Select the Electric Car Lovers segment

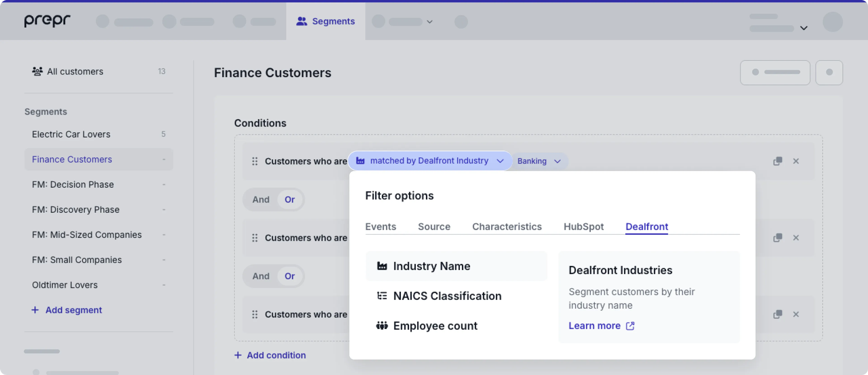(x=98, y=134)
